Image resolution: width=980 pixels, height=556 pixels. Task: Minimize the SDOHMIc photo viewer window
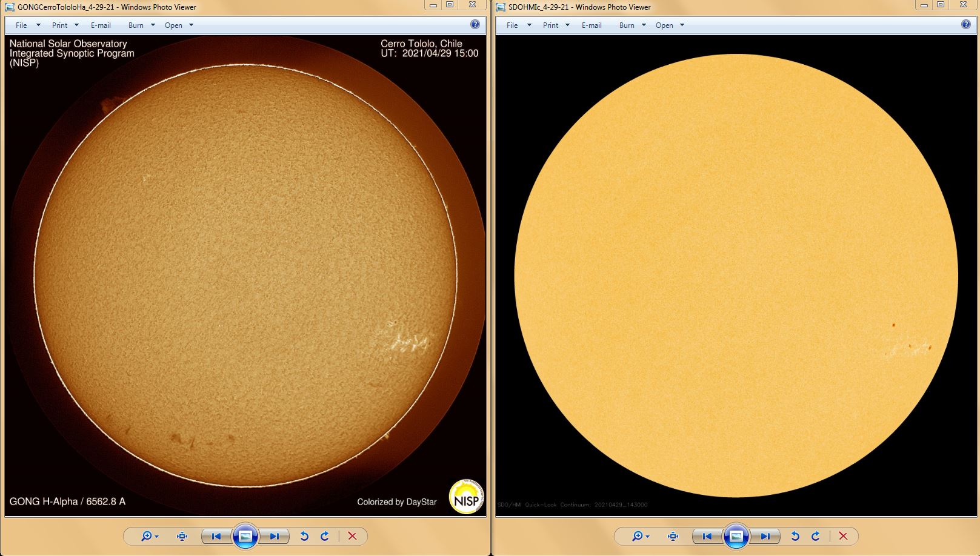(x=924, y=5)
